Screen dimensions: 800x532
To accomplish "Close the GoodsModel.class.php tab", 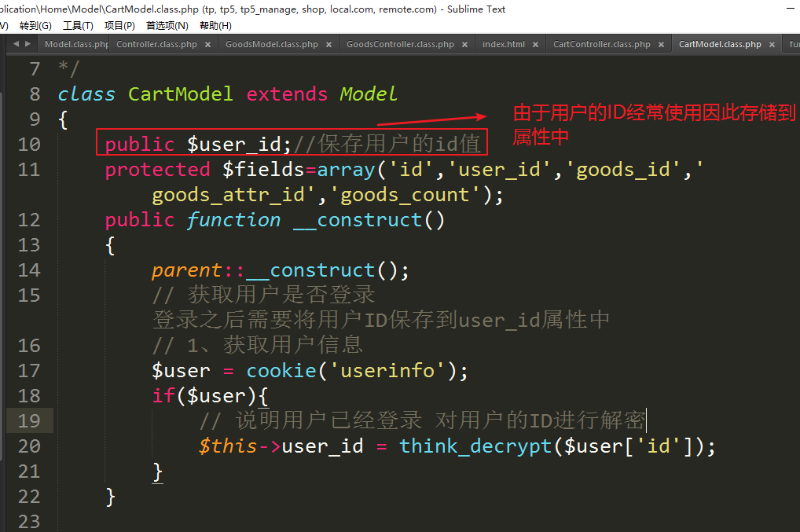I will pos(329,45).
